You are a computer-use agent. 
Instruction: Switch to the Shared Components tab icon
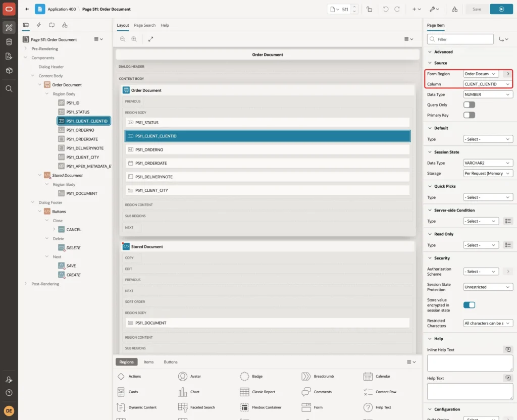65,25
